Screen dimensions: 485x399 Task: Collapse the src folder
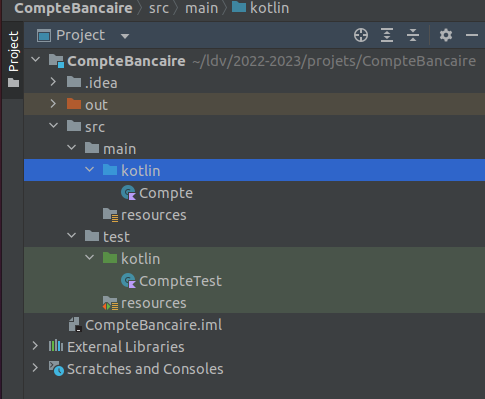click(x=53, y=126)
